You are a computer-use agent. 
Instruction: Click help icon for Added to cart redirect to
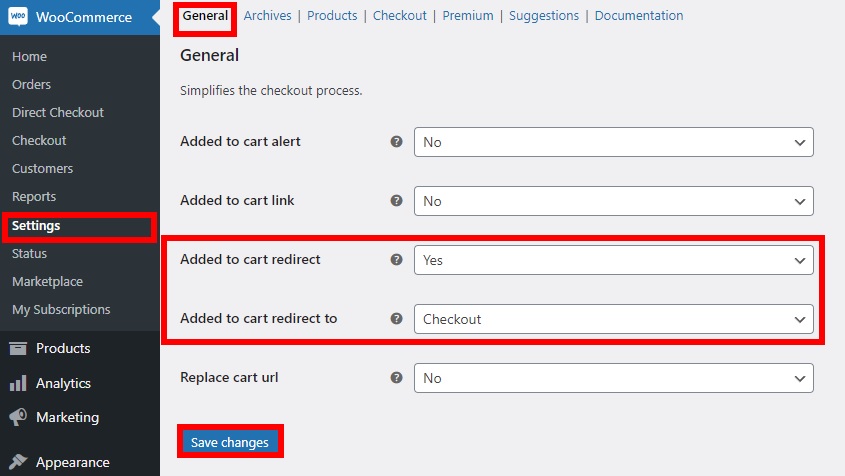click(x=397, y=319)
